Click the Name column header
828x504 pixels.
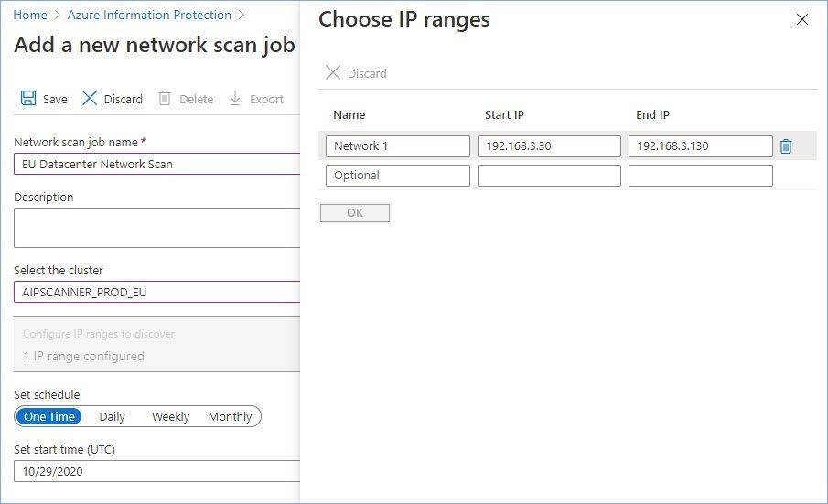[349, 115]
